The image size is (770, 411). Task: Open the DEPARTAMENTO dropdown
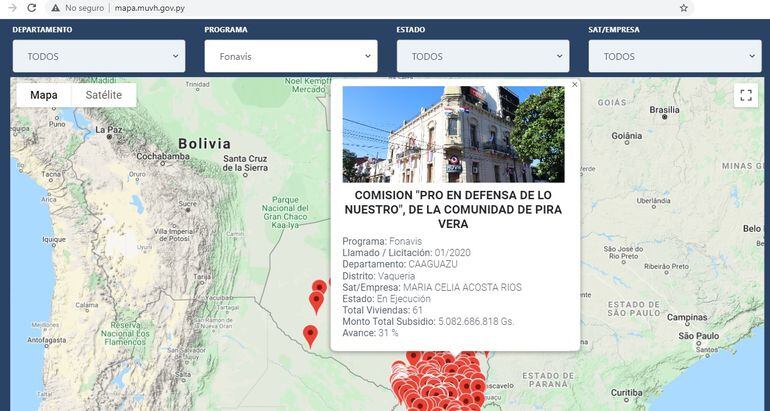99,56
